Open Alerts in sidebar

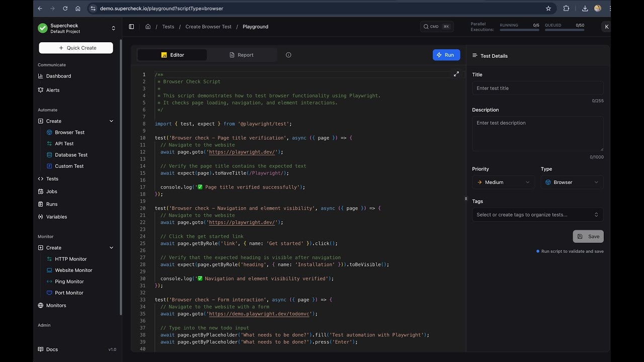53,90
